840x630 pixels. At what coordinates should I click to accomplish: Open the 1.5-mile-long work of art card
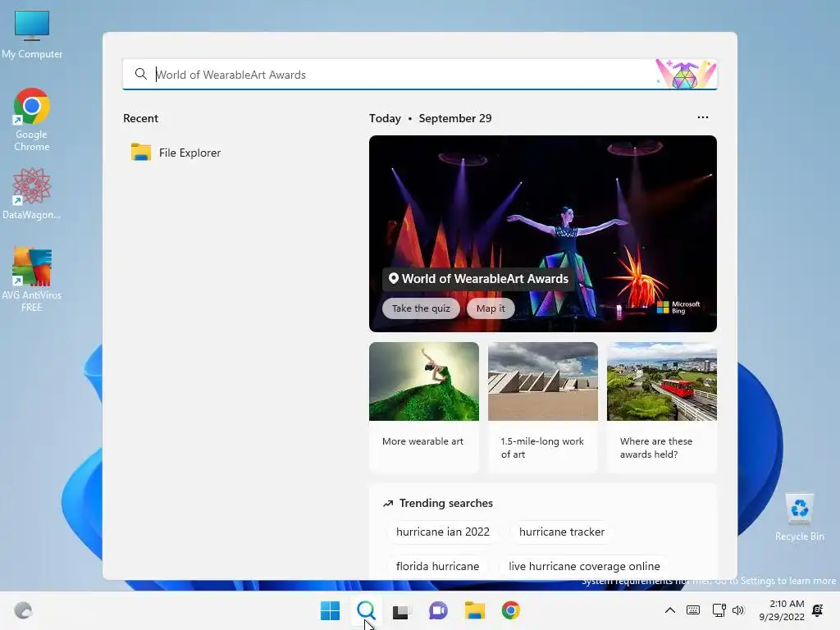(543, 407)
